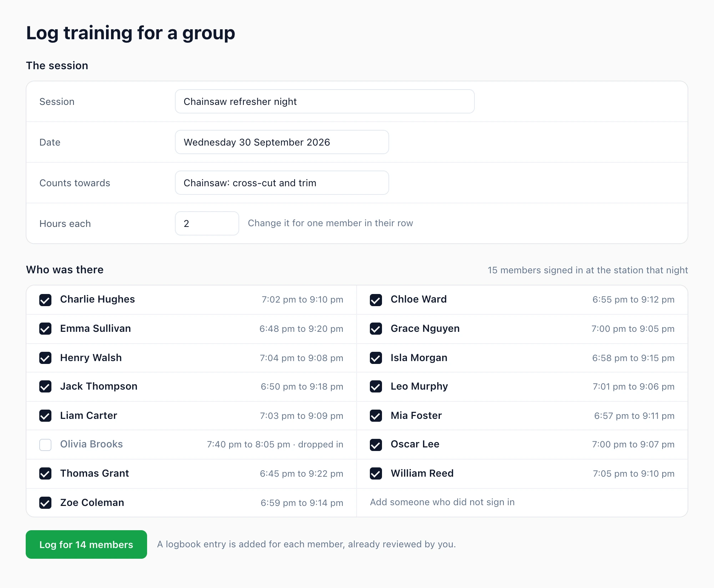This screenshot has width=714, height=588.
Task: Click Emma Sullivan's 6:48 pm to 9:20 pm time
Action: pos(301,329)
